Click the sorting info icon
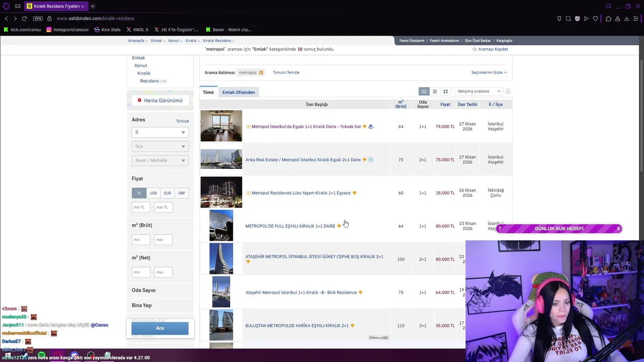The image size is (644, 362). tap(508, 92)
